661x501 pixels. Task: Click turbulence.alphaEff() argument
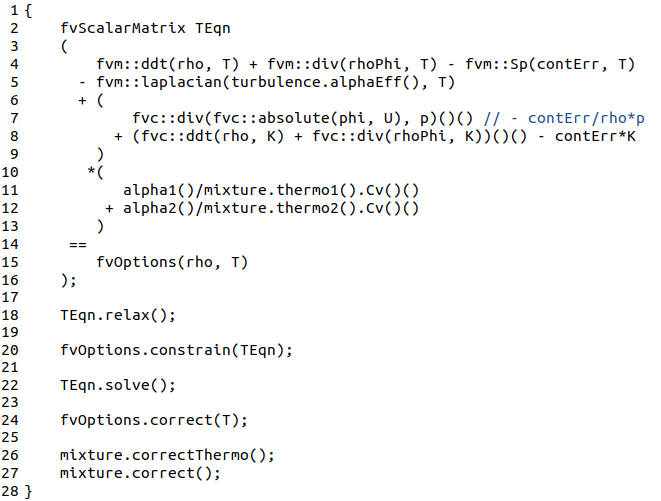pos(325,82)
